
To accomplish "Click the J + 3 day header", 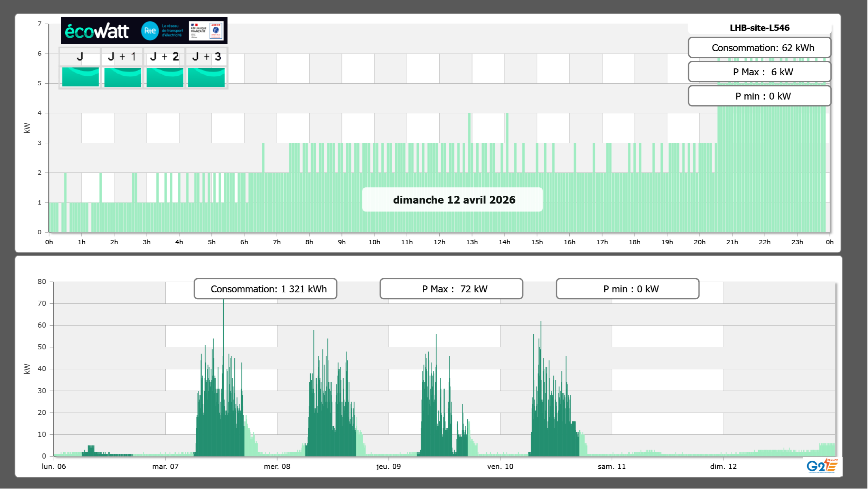I will pyautogui.click(x=206, y=57).
